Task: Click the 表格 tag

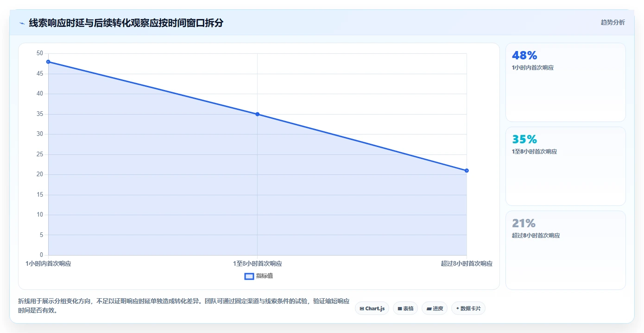Action: pos(405,308)
